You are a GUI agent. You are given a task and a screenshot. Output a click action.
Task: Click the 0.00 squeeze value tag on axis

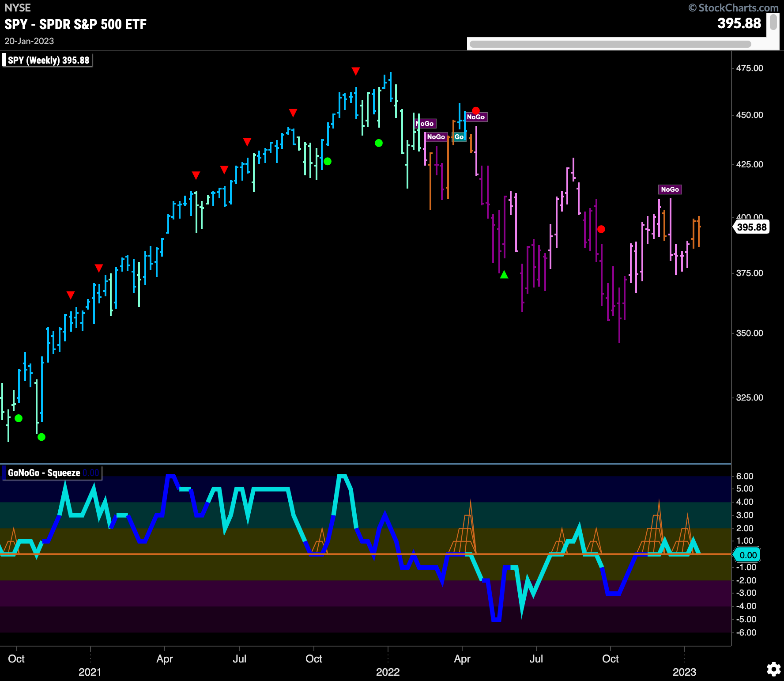click(x=747, y=555)
